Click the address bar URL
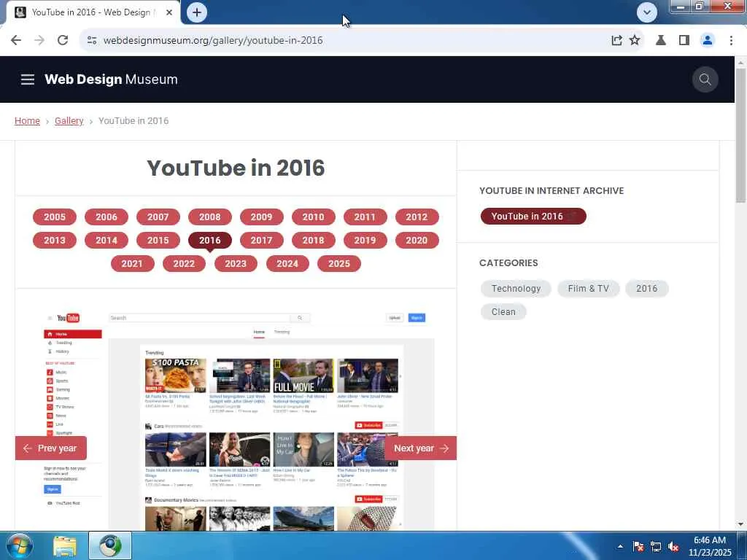 coord(213,41)
